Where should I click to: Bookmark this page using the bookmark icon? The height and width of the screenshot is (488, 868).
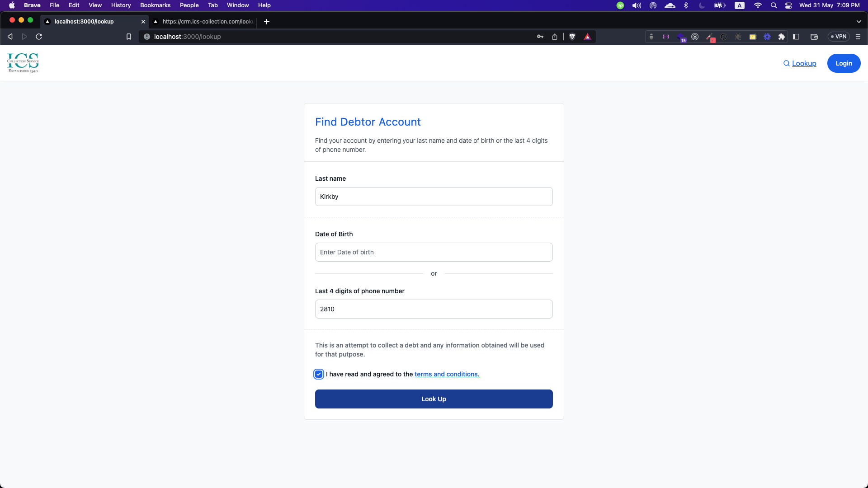click(129, 37)
